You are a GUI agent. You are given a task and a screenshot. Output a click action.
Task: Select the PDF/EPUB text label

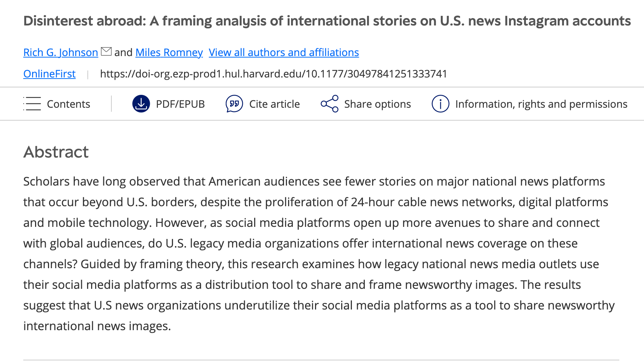click(180, 104)
